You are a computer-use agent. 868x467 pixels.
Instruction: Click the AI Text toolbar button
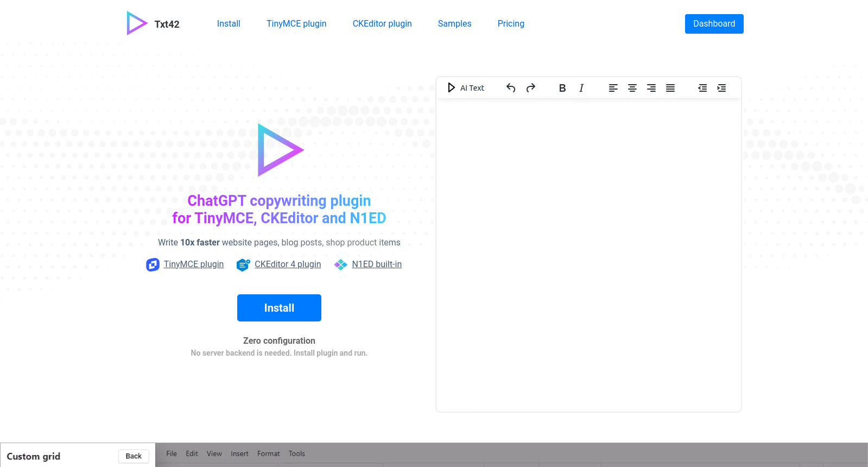coord(466,88)
